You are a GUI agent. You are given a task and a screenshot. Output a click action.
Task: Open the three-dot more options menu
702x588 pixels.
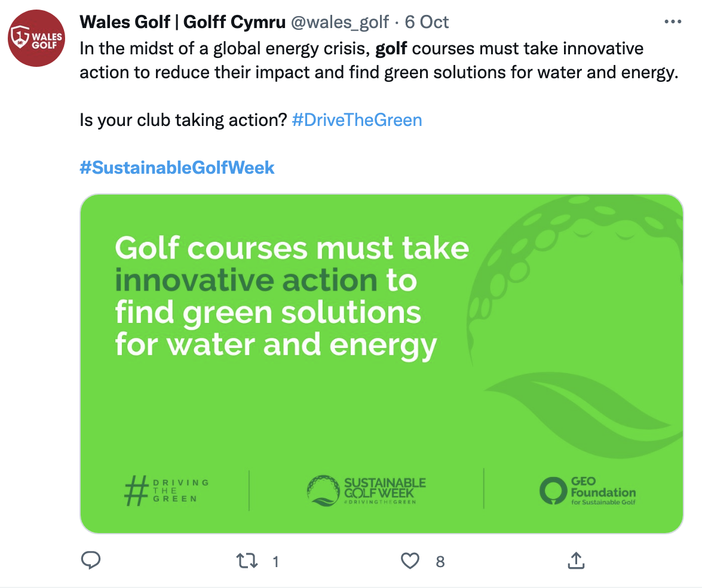point(673,21)
